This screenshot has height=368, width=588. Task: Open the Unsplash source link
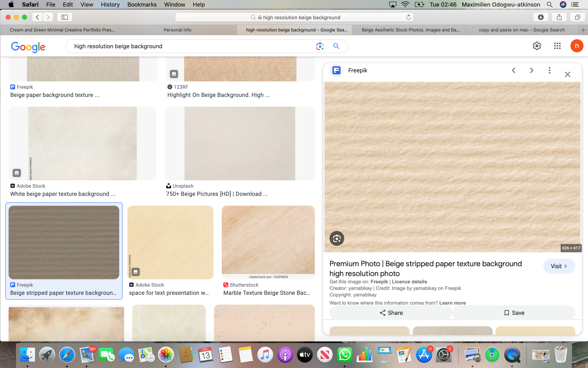pyautogui.click(x=180, y=186)
